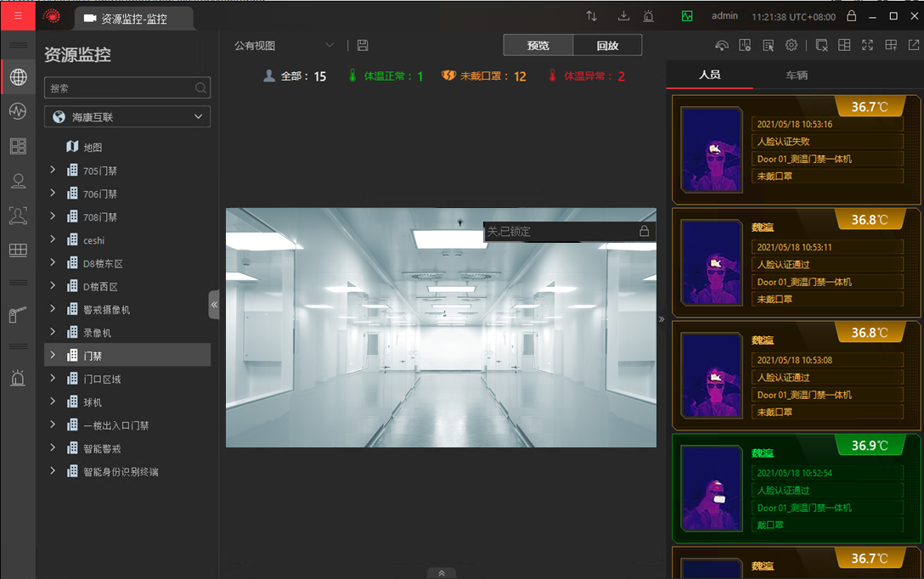Click the 预览 live view button
Image resolution: width=924 pixels, height=579 pixels.
tap(538, 46)
